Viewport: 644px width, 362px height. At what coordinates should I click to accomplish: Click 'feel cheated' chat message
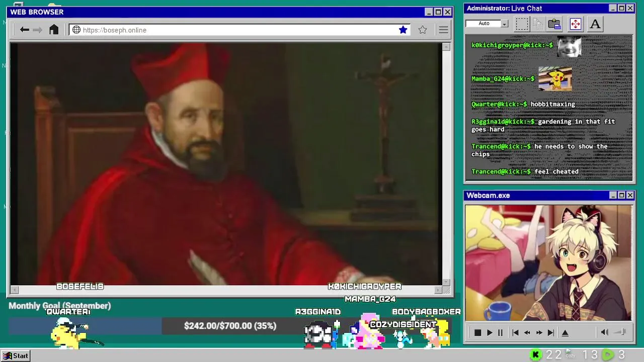click(556, 172)
